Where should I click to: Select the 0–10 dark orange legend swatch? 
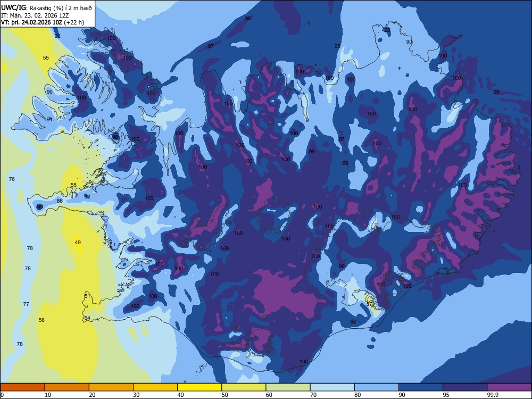tap(22, 387)
